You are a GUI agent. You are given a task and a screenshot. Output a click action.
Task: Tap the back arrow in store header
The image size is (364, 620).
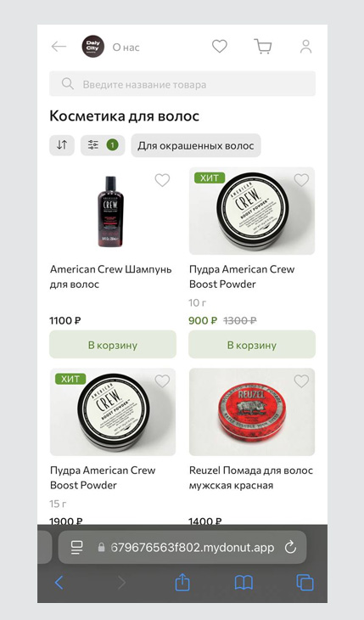pos(59,47)
